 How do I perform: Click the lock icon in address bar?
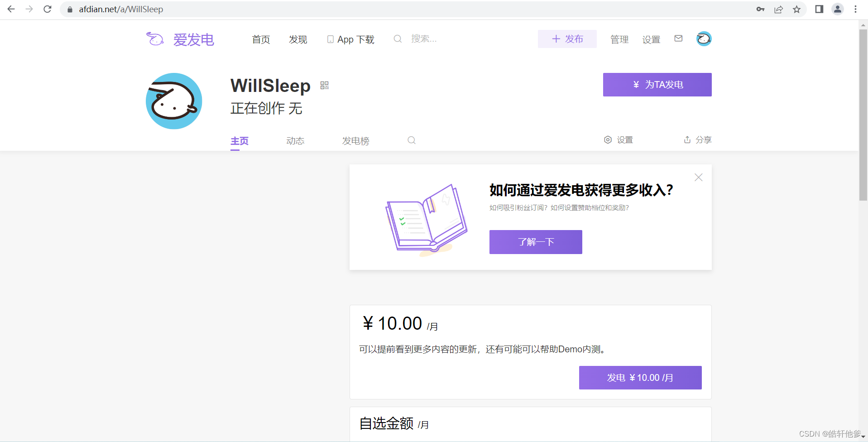70,10
